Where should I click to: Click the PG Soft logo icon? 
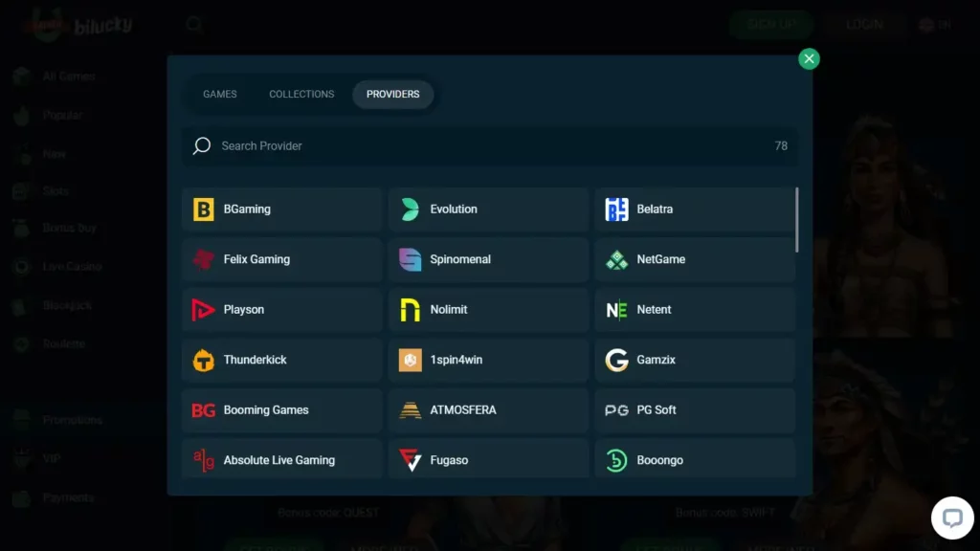[x=616, y=410]
